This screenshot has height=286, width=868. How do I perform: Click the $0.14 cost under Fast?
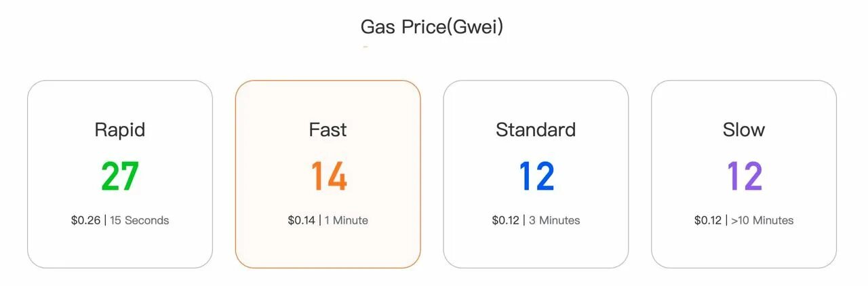pos(302,220)
